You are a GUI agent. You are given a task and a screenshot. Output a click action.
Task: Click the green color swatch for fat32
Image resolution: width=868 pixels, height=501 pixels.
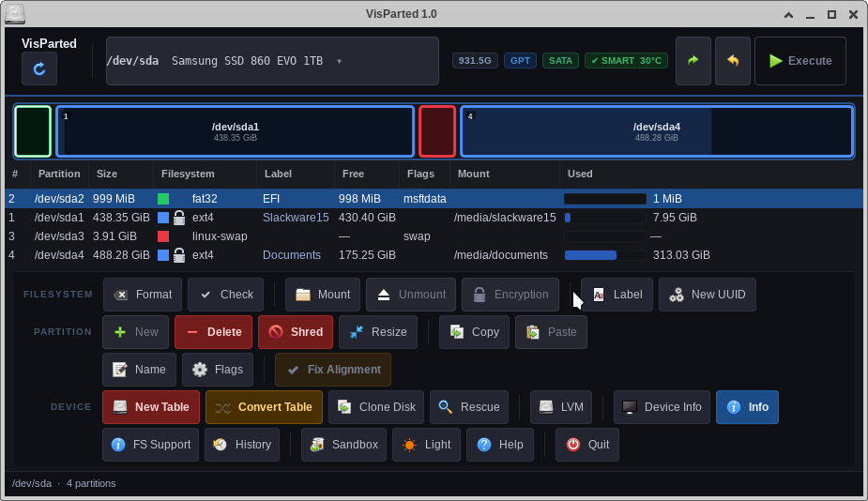163,199
